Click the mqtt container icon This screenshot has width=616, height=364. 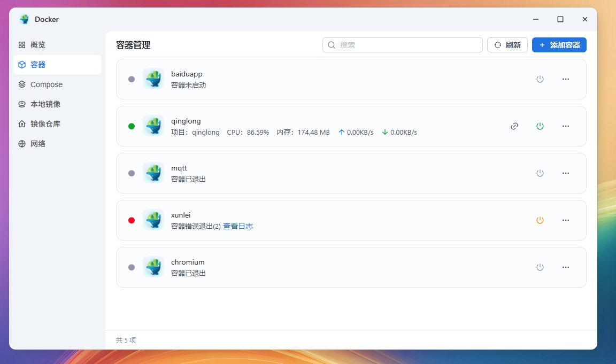pos(153,173)
